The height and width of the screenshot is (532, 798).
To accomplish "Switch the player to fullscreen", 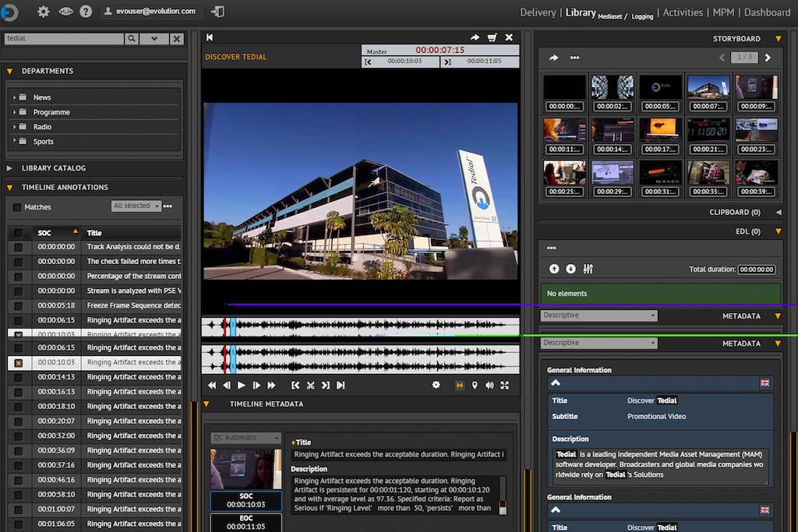I will pos(504,386).
